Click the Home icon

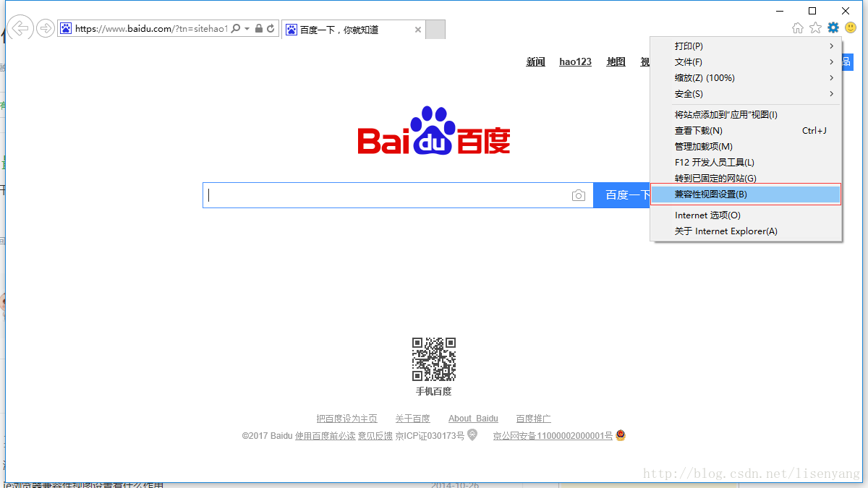tap(798, 27)
